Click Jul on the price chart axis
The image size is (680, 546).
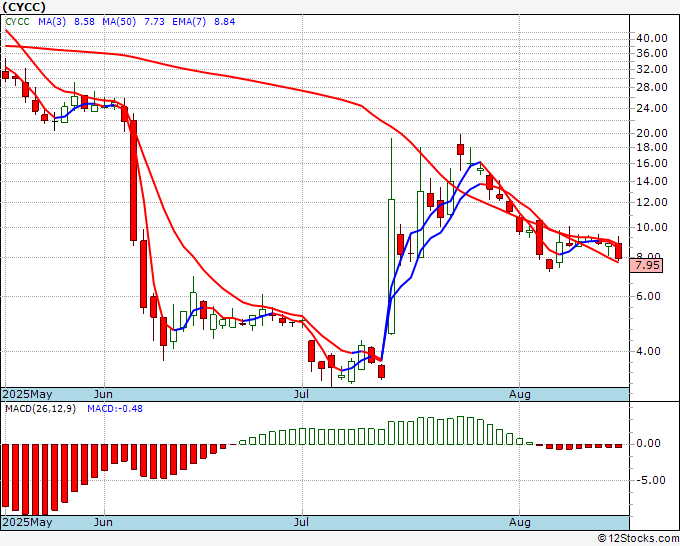(301, 395)
